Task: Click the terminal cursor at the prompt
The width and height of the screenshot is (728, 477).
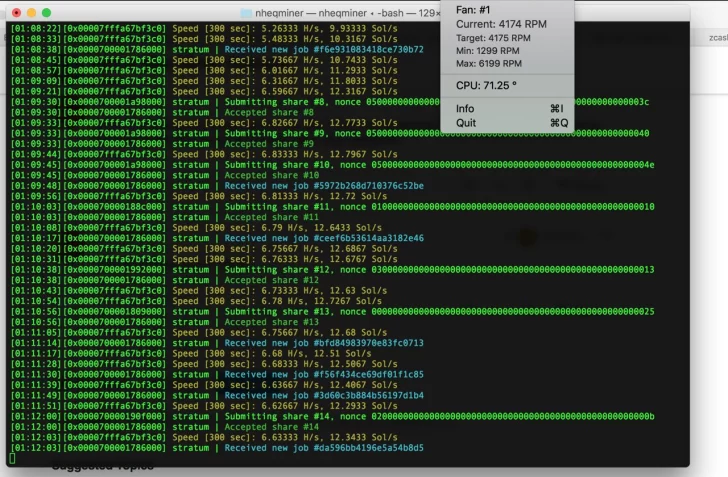Action: [13, 458]
